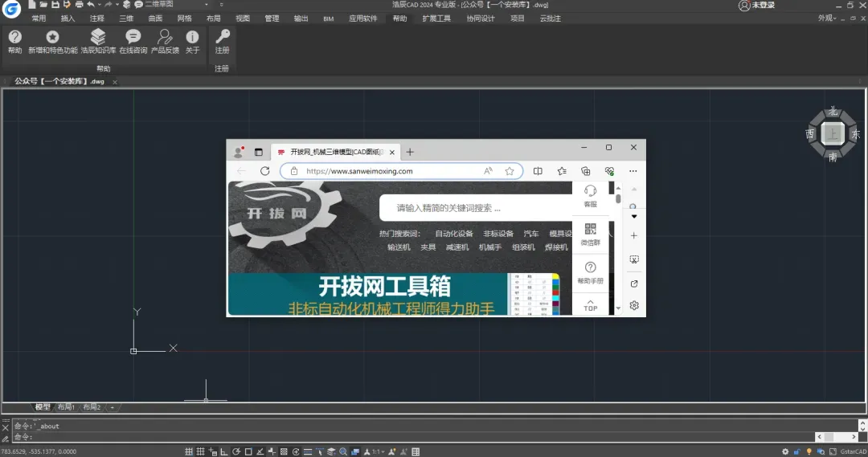This screenshot has height=457, width=868.
Task: Toggle ortho mode in status bar
Action: pos(223,451)
